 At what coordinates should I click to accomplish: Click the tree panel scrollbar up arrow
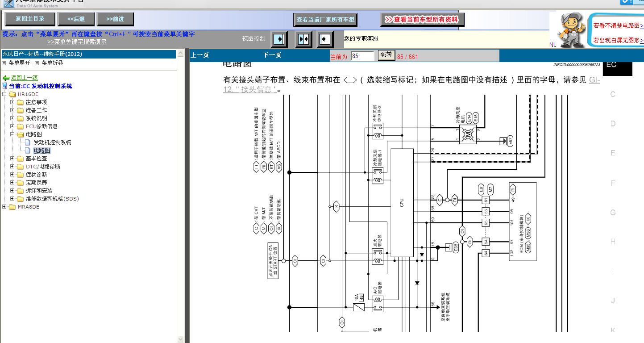(x=180, y=54)
